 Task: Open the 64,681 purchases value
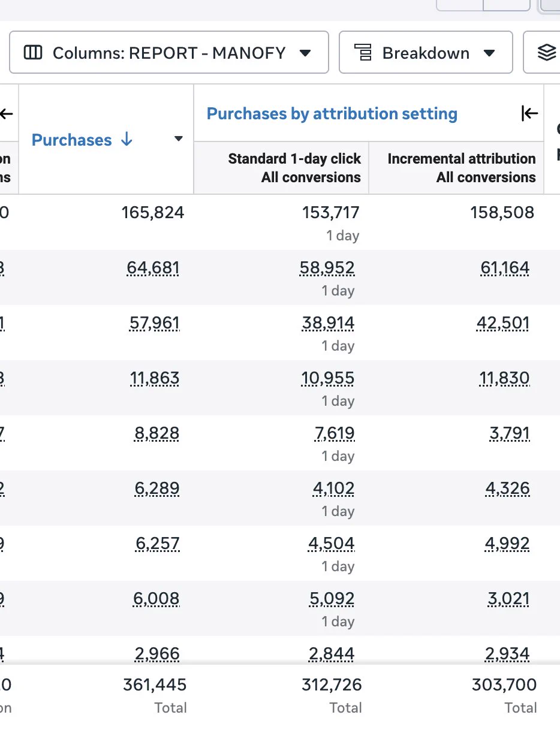click(153, 268)
